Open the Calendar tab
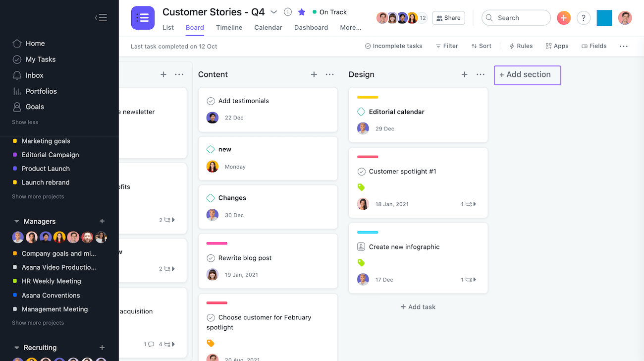 tap(268, 28)
